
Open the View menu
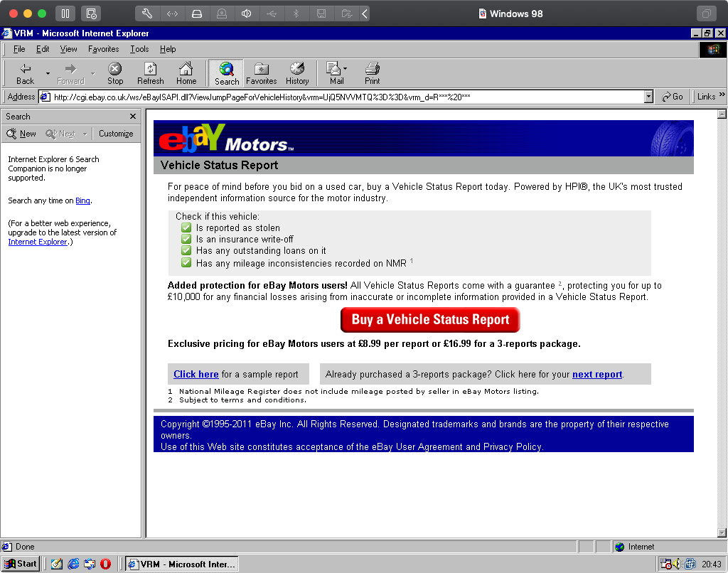(x=68, y=49)
